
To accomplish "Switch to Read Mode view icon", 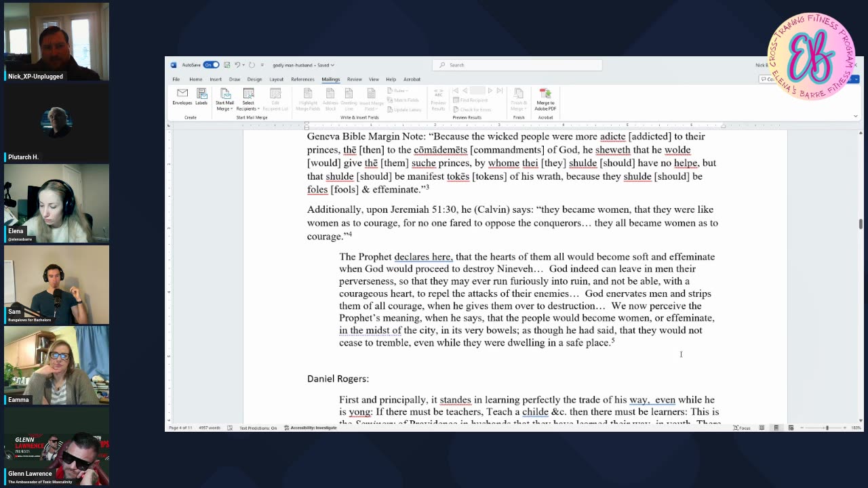I will [762, 428].
